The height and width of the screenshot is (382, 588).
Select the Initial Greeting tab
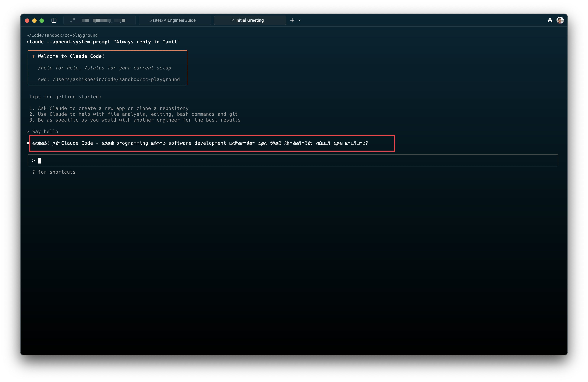click(250, 20)
